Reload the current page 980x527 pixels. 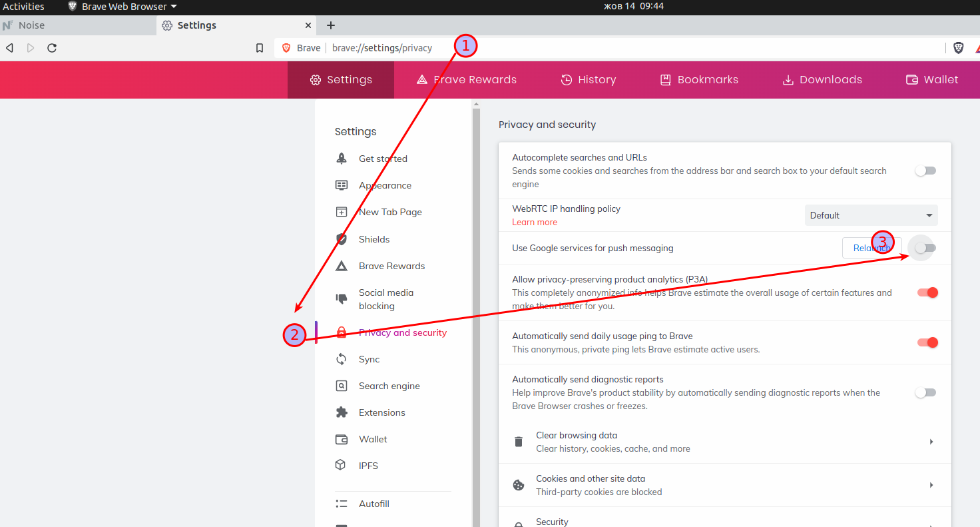click(x=52, y=48)
